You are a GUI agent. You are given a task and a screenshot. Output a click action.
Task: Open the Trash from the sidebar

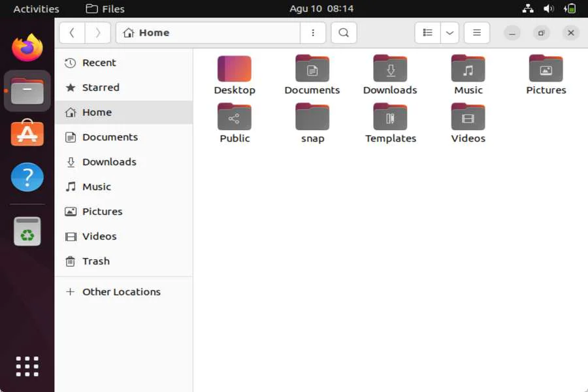95,261
